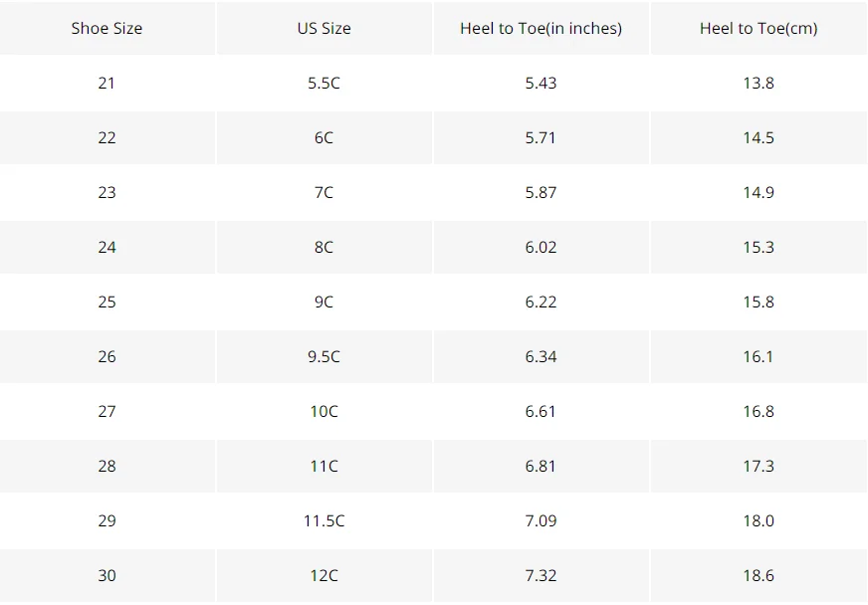
Task: Select the 5.5C US size cell
Action: click(x=324, y=83)
